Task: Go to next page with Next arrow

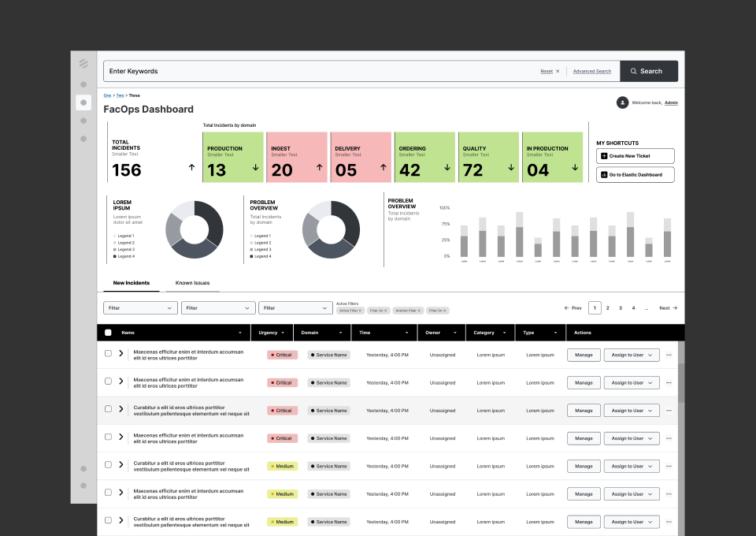Action: point(669,307)
